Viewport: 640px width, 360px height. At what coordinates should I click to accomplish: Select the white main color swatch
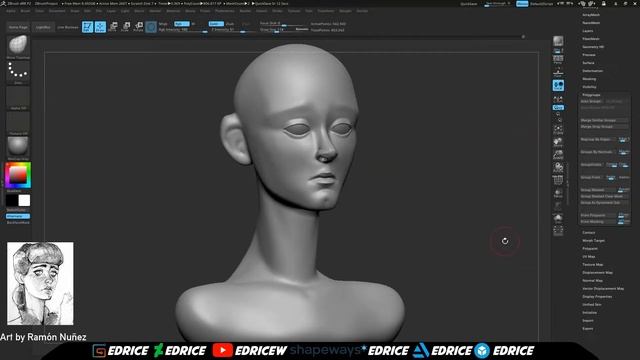pos(24,200)
